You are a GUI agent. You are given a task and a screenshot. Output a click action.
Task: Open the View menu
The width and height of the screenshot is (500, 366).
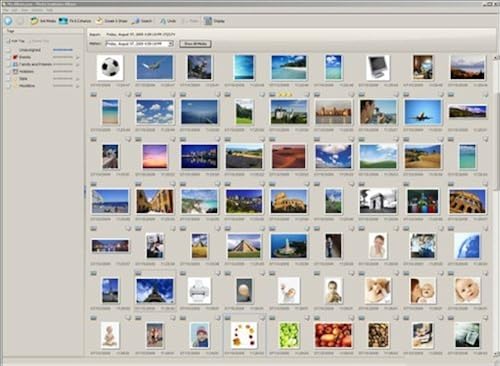[25, 10]
